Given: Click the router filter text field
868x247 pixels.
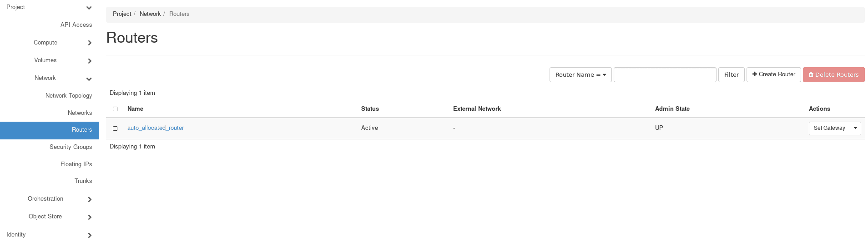Looking at the screenshot, I should 665,75.
